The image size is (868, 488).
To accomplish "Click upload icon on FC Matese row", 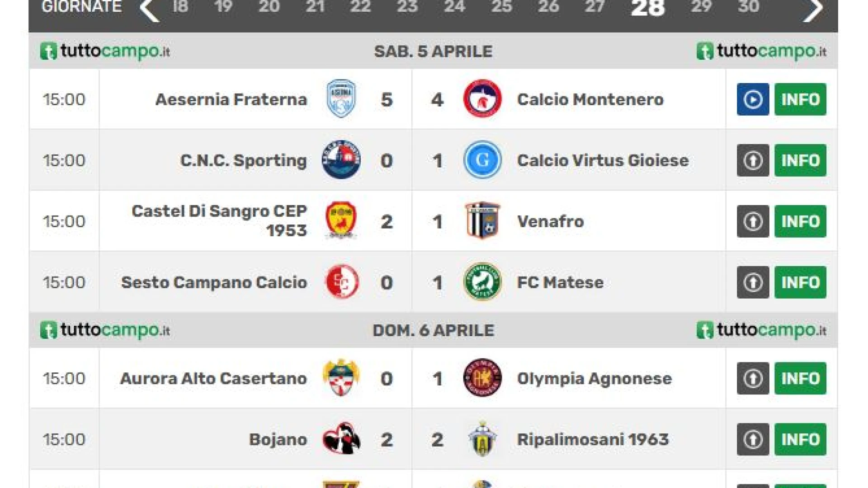I will (753, 282).
